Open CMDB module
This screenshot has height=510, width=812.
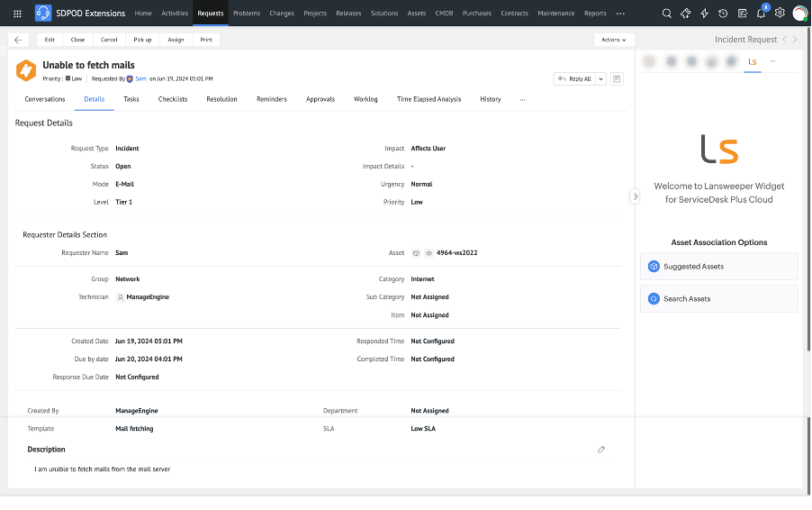click(444, 14)
